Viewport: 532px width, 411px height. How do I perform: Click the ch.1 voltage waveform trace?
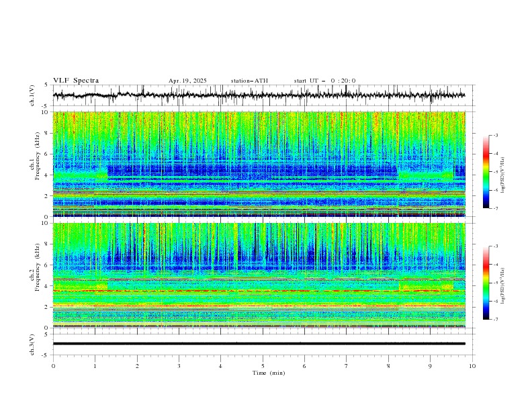point(259,95)
